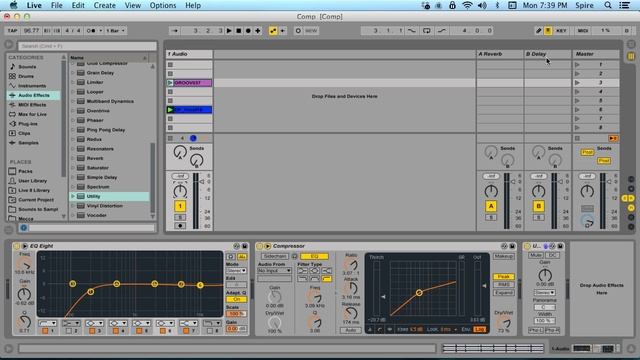The image size is (640, 360).
Task: Toggle Adaptive Q On button
Action: pos(236,299)
